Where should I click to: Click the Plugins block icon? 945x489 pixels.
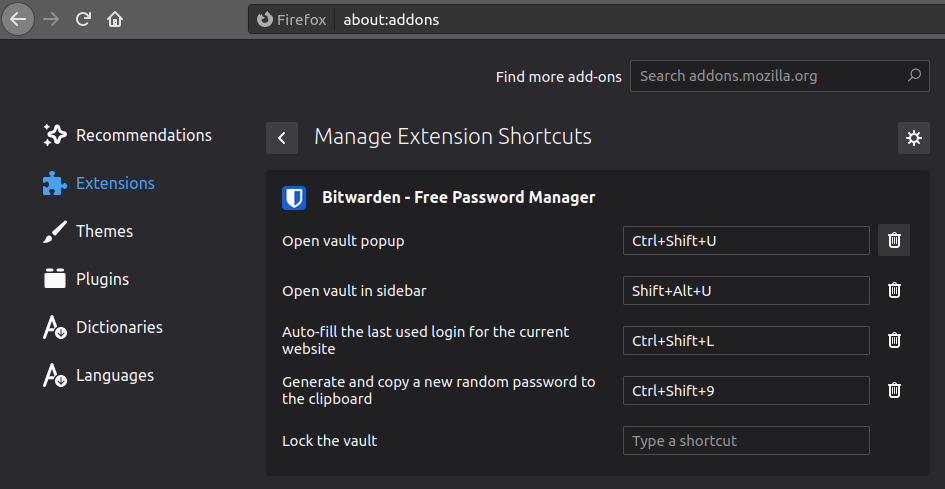[x=55, y=279]
